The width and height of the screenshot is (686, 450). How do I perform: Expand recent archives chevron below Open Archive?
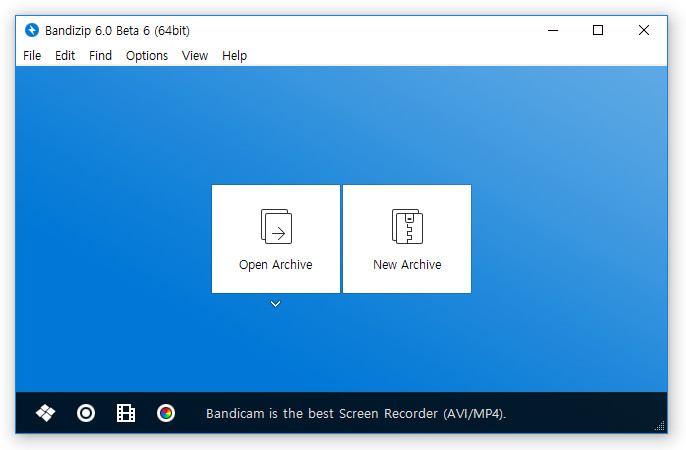click(x=275, y=303)
